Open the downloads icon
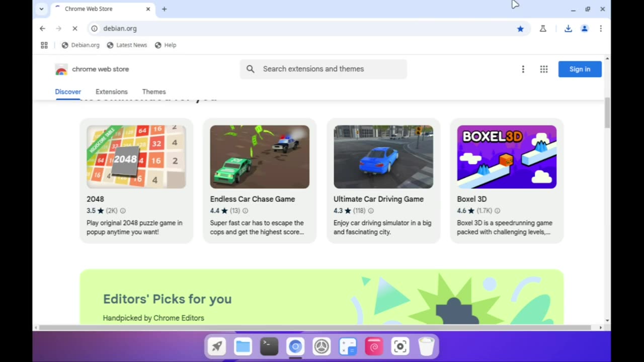 point(568,29)
